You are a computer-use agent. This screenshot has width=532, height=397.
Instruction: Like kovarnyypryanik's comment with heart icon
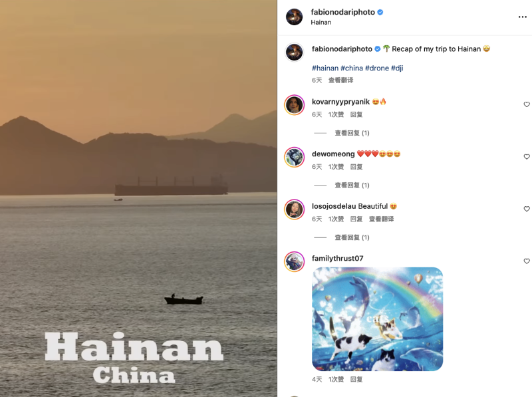(527, 104)
